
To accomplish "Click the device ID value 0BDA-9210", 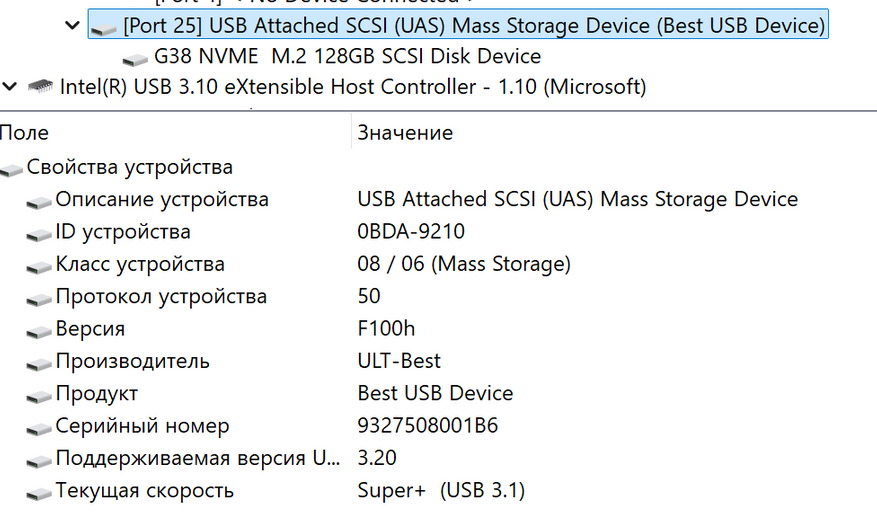I will 410,232.
